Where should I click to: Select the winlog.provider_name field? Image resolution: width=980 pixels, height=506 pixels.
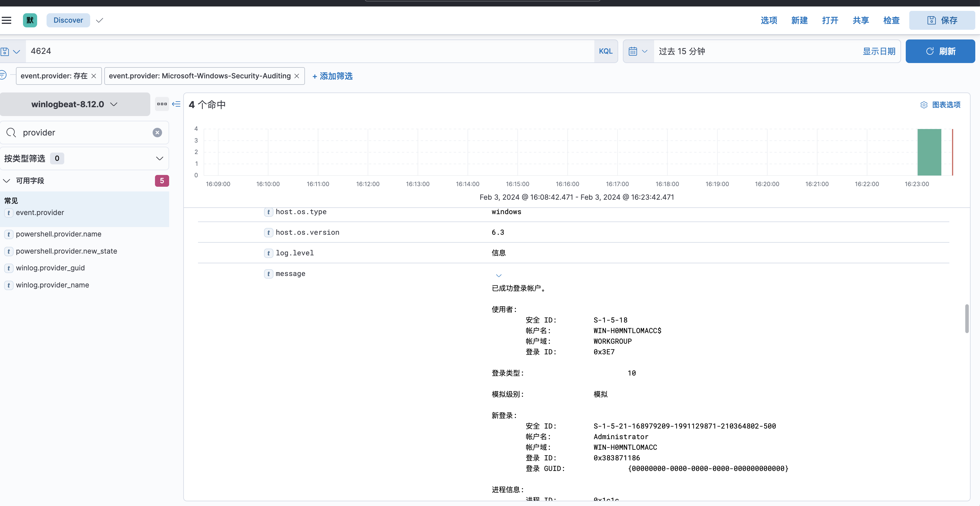coord(52,285)
